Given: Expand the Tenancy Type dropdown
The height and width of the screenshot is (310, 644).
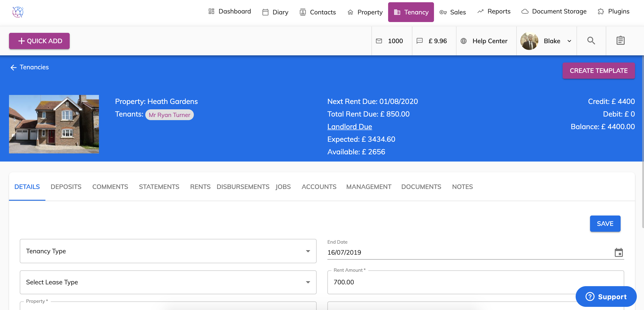Looking at the screenshot, I should (168, 251).
